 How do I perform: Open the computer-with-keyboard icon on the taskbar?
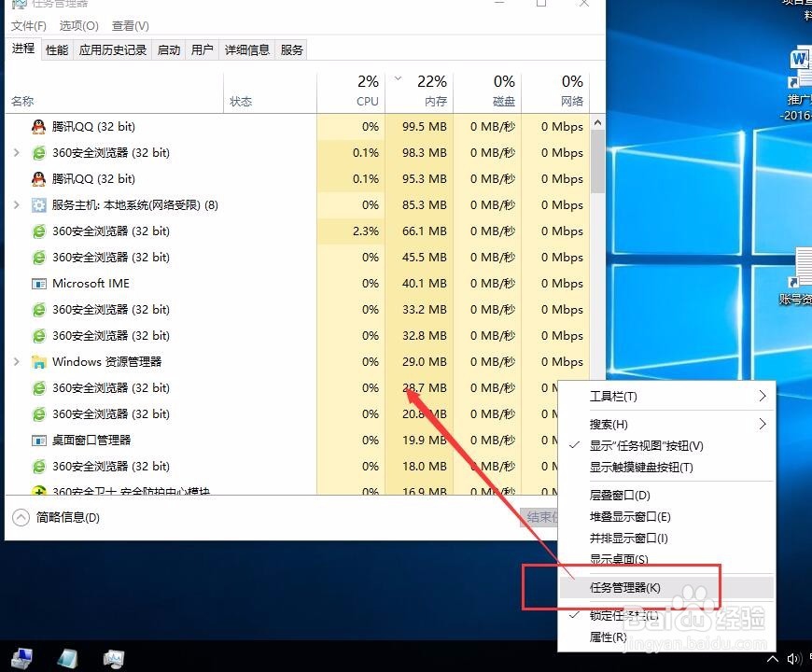pyautogui.click(x=21, y=659)
